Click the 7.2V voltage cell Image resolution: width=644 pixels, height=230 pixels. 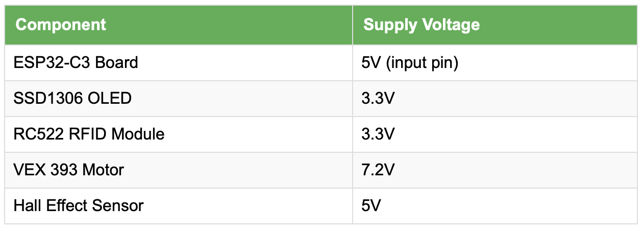tap(494, 170)
